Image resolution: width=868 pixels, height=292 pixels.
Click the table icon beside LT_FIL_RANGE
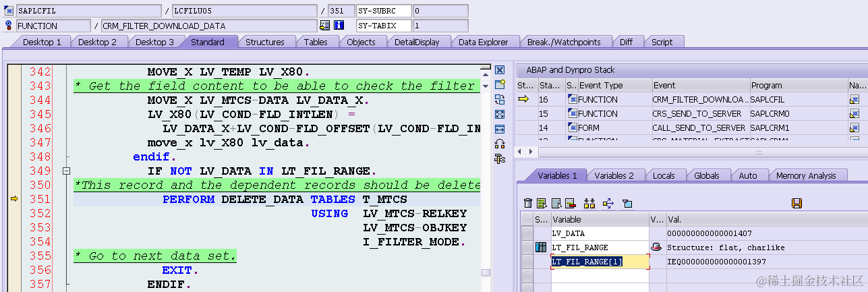click(541, 247)
